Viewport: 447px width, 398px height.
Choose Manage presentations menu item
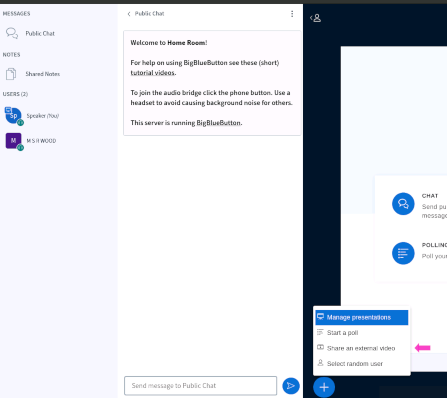pyautogui.click(x=362, y=317)
